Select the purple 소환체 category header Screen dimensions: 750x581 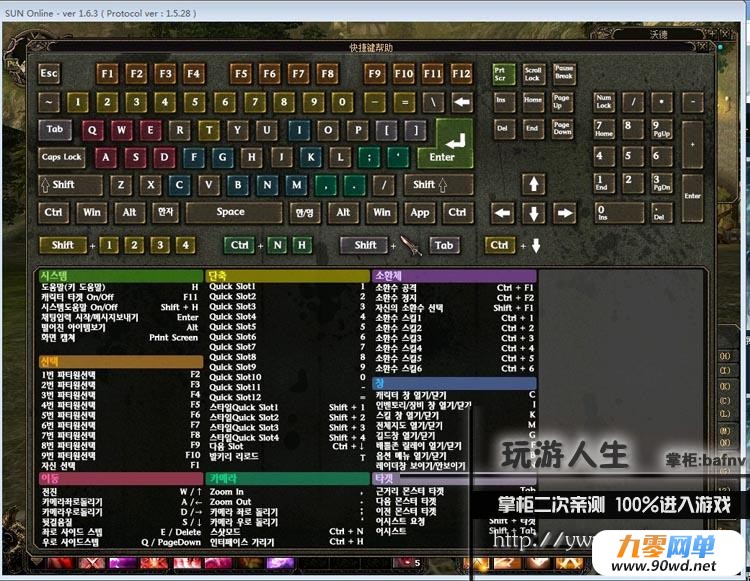(454, 276)
